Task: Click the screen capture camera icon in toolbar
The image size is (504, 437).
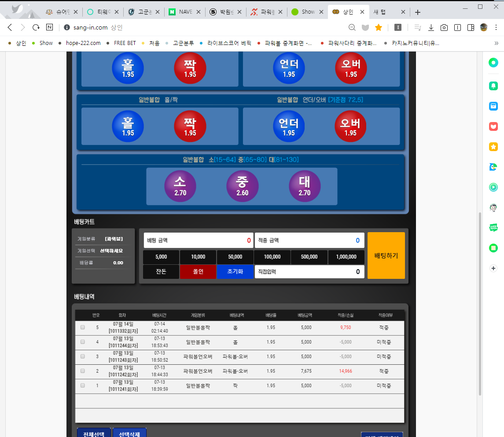Action: point(444,27)
